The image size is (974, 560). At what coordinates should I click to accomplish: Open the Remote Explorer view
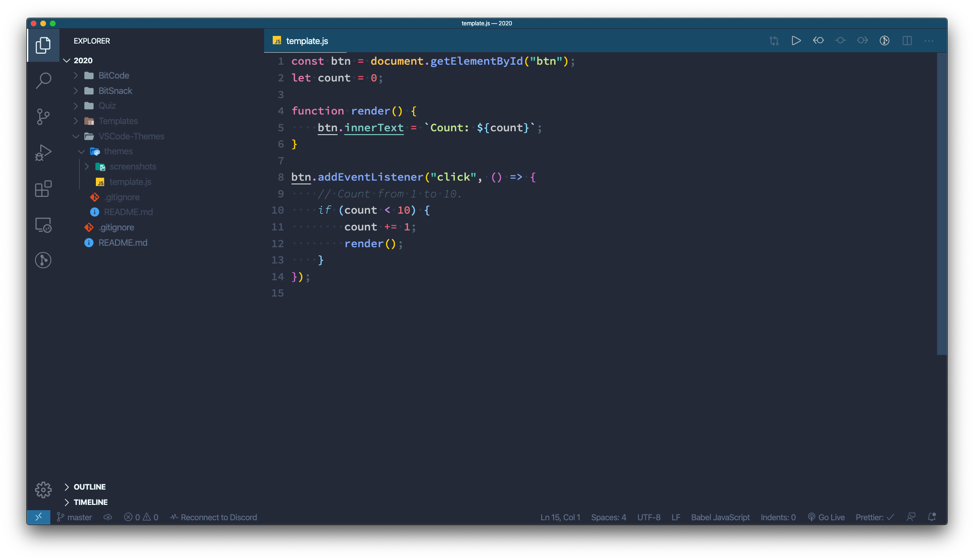(x=43, y=225)
